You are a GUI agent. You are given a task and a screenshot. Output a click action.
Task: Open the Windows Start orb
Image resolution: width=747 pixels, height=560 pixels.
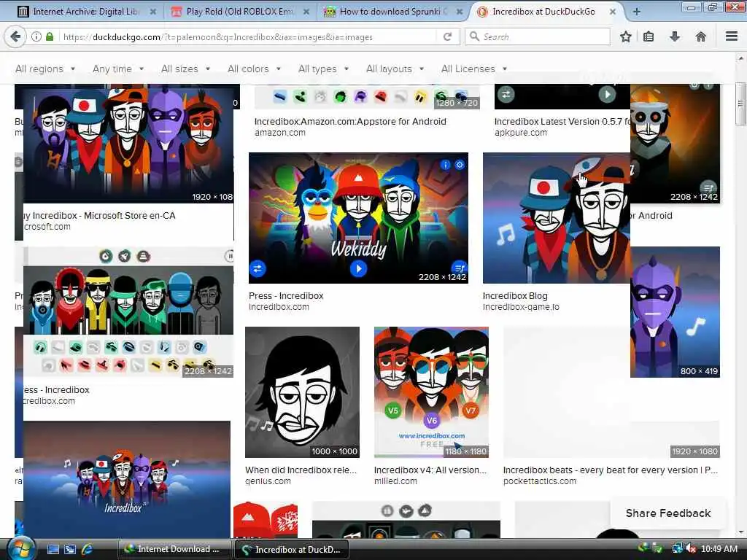coord(20,549)
